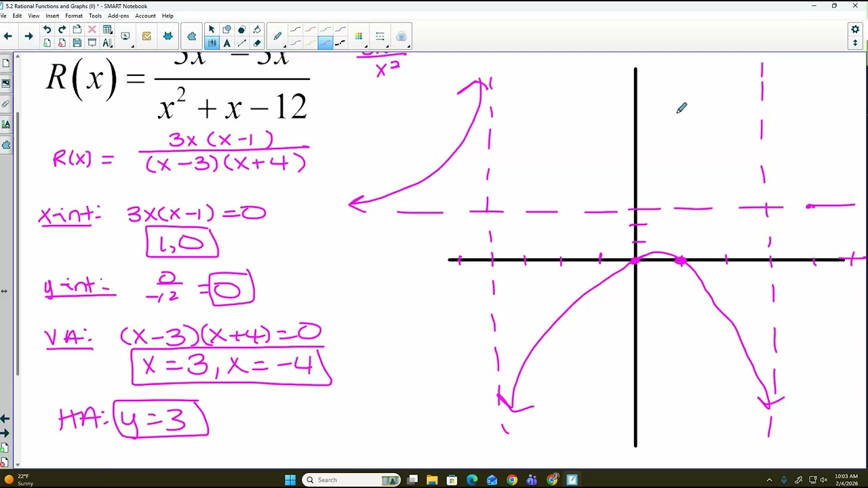Choose the magenta pen line style
868x488 pixels.
(x=295, y=43)
